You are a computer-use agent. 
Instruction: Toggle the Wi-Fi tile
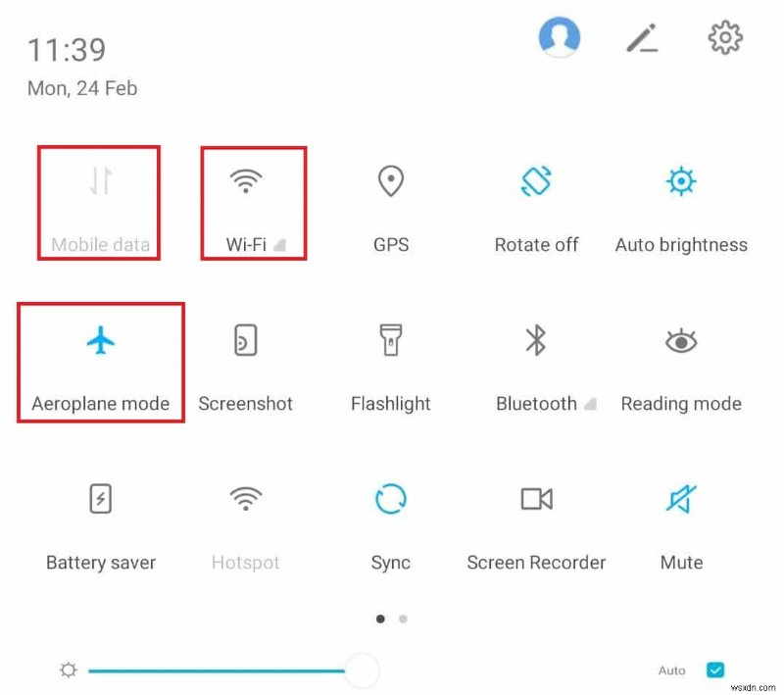(x=246, y=181)
